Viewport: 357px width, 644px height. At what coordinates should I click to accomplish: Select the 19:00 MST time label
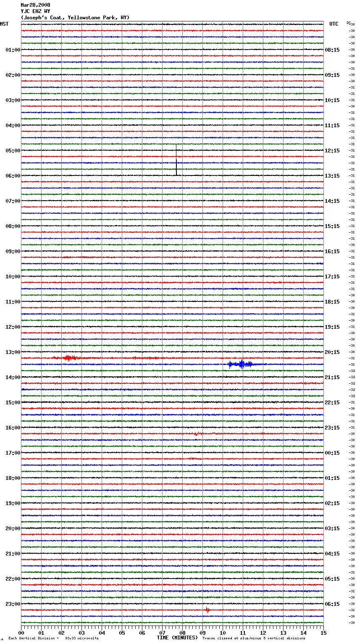(x=13, y=503)
